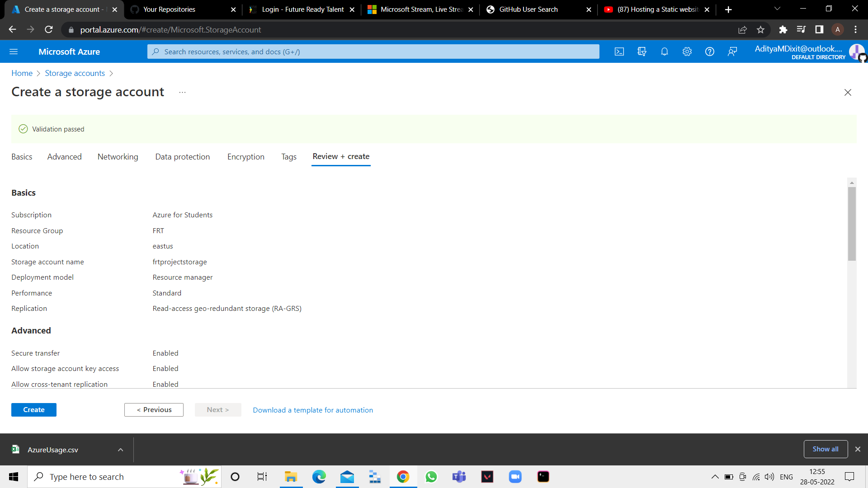Open the browser tabs search dropdown
The height and width of the screenshot is (488, 868).
pyautogui.click(x=777, y=9)
